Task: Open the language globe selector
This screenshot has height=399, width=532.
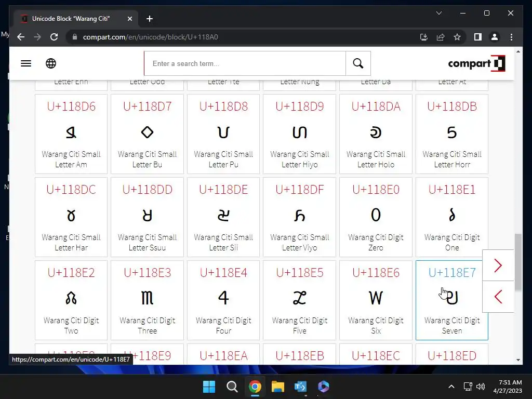Action: click(x=51, y=63)
